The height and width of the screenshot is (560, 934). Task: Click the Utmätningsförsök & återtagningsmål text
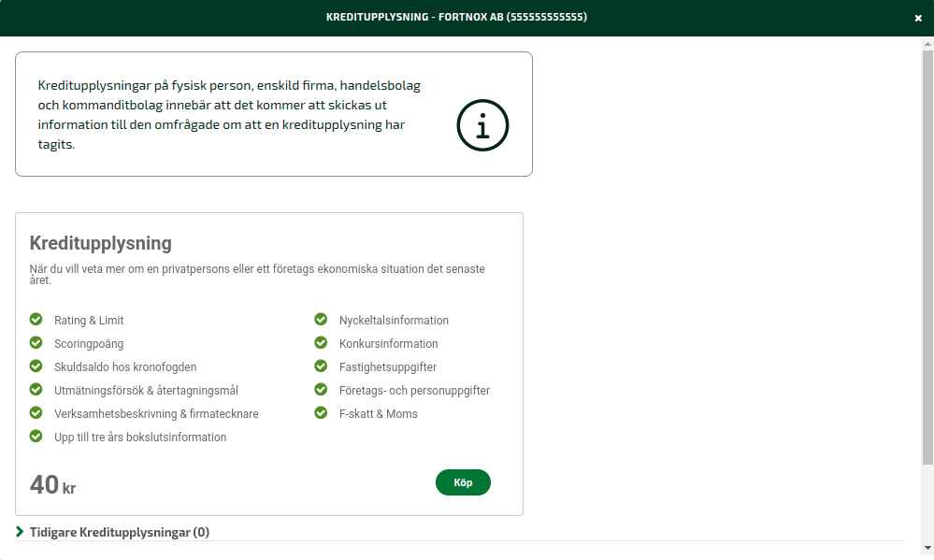coord(146,391)
